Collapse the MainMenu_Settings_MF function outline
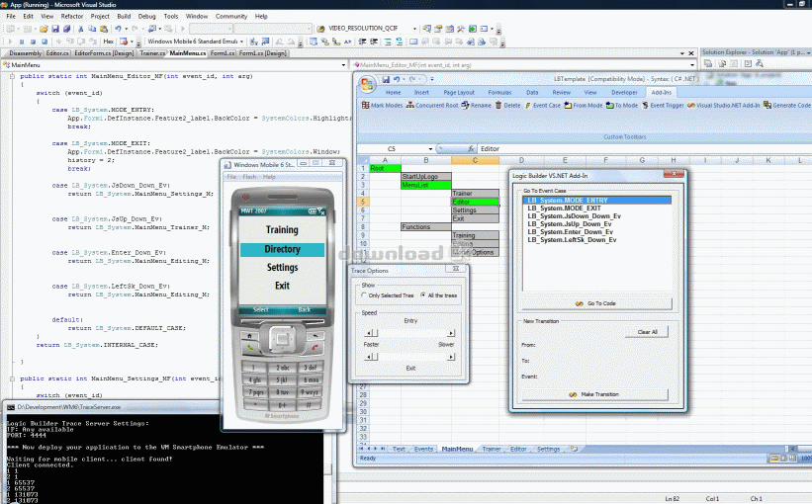 coord(12,378)
